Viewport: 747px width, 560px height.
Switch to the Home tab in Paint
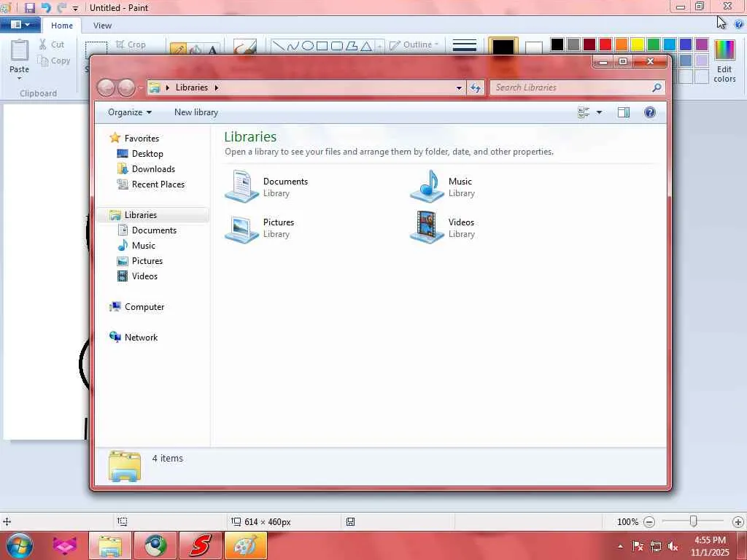(x=62, y=26)
